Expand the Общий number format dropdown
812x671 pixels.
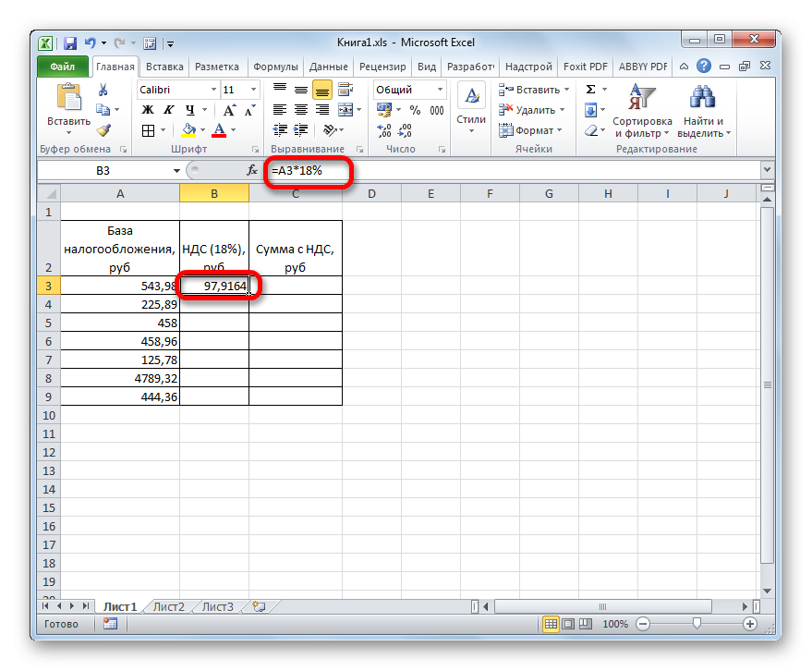point(440,90)
